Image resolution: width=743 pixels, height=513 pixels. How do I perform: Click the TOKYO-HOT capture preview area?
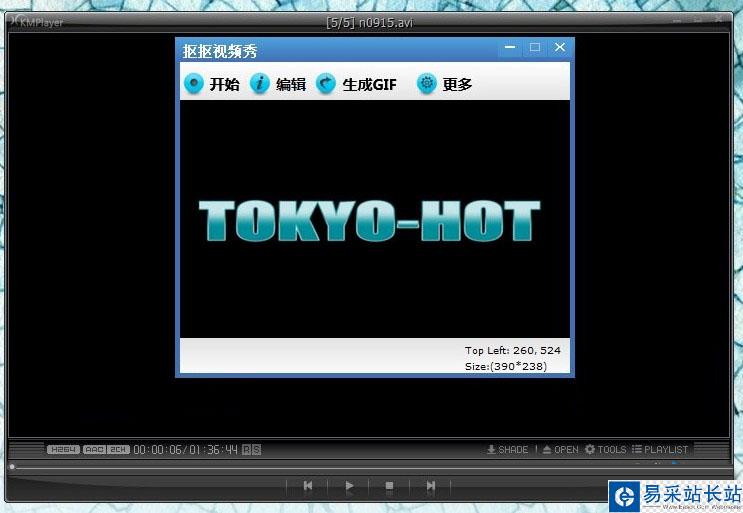click(x=375, y=219)
